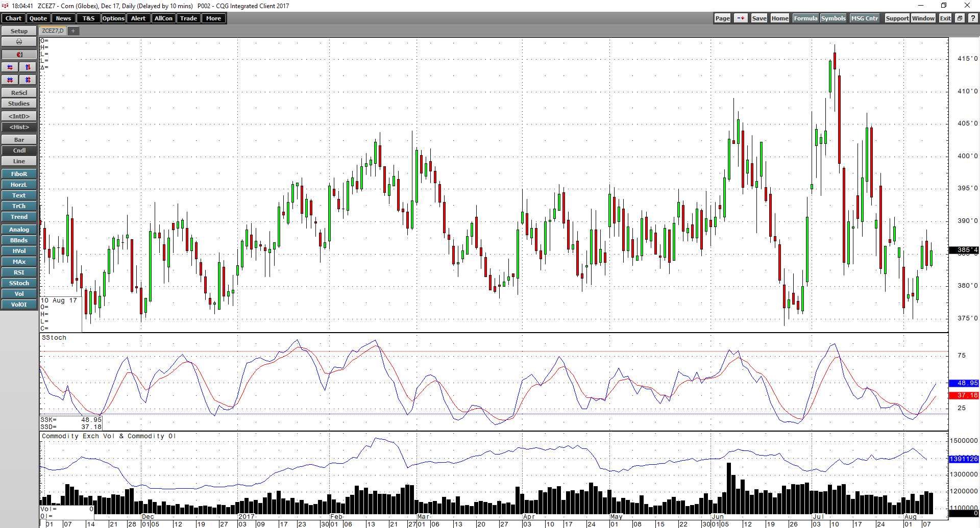The image size is (980, 528).
Task: Select the <IntD> intraday interval button
Action: click(19, 116)
